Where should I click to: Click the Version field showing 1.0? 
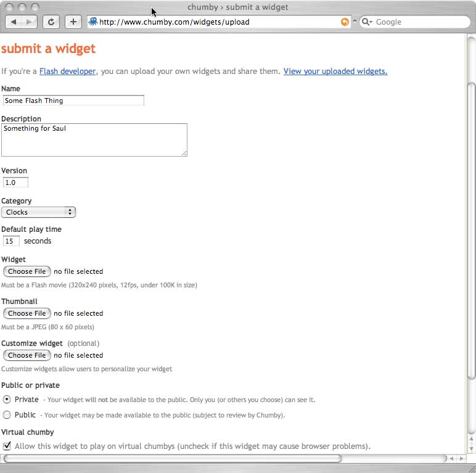tap(15, 183)
